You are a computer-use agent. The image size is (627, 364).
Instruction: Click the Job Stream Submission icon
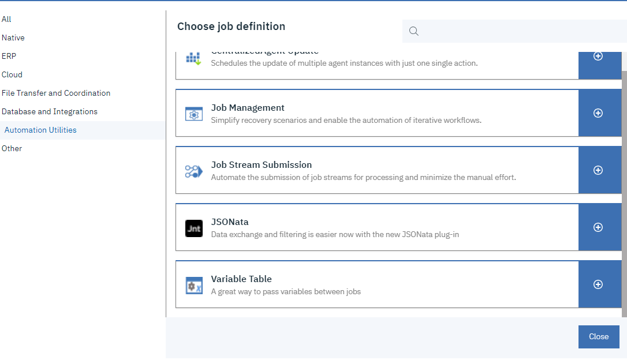click(x=194, y=171)
